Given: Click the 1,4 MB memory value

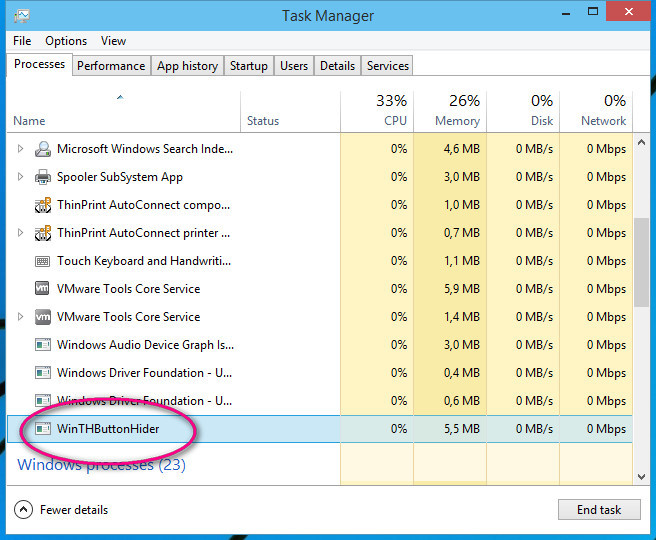Looking at the screenshot, I should [461, 317].
